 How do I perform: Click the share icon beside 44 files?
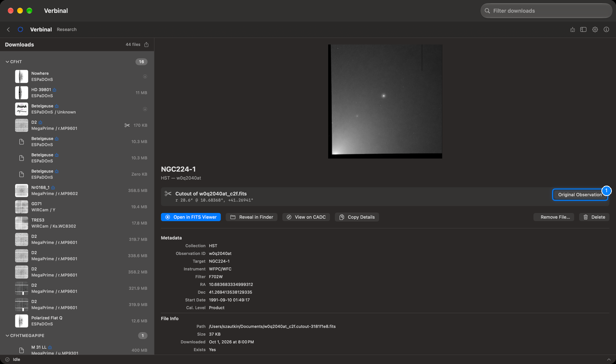coord(146,45)
